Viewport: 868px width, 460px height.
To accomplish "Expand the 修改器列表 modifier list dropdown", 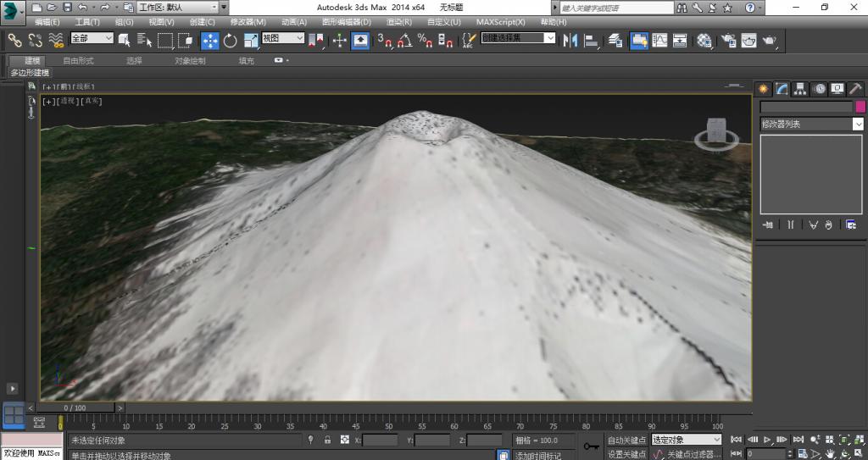I will (811, 124).
